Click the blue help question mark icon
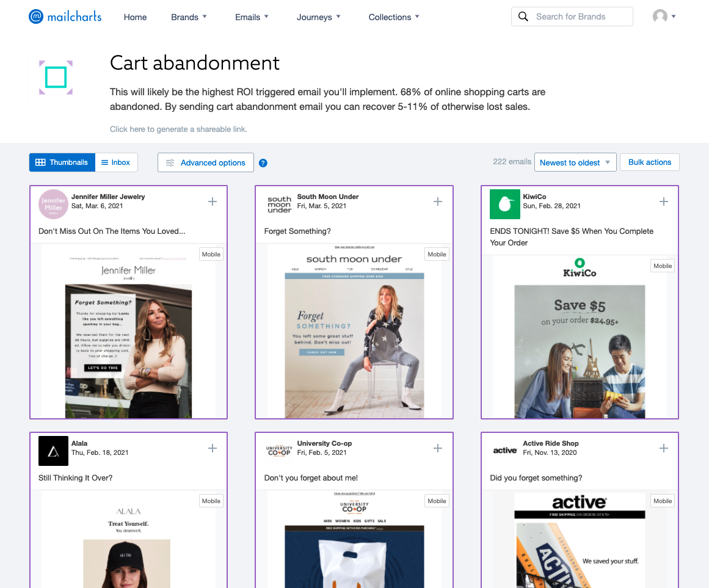 pos(263,163)
